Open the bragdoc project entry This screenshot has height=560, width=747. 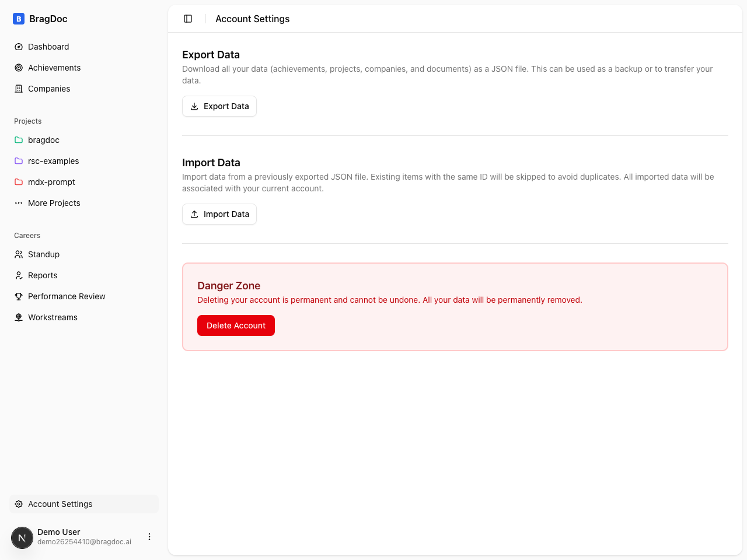[x=43, y=140]
